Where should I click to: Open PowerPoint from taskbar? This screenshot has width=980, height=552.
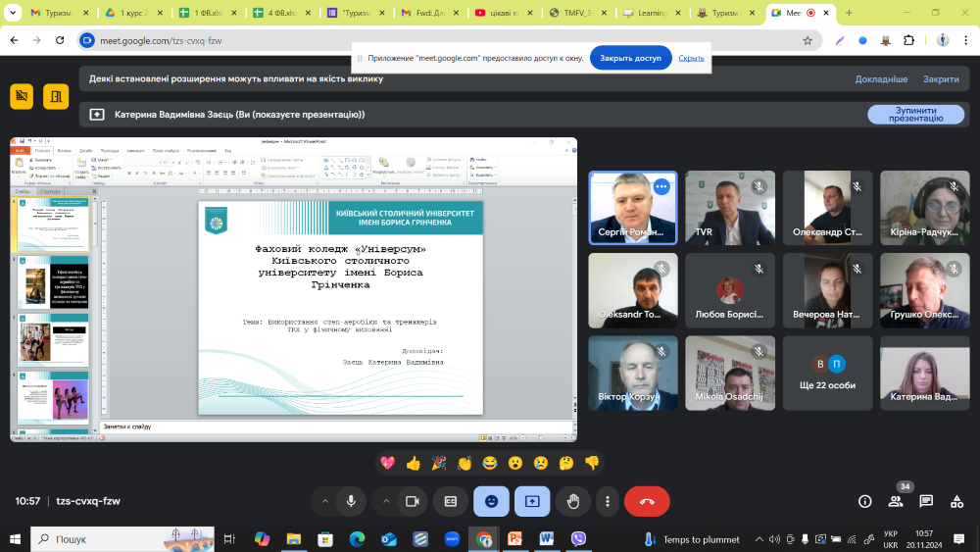515,539
